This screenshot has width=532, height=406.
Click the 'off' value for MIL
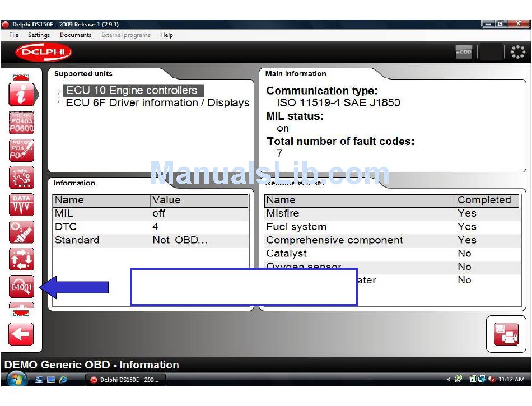pyautogui.click(x=159, y=213)
